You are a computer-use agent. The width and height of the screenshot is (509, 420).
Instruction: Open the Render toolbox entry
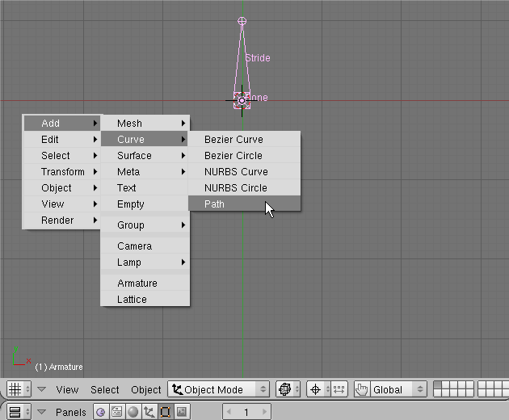[x=62, y=220]
